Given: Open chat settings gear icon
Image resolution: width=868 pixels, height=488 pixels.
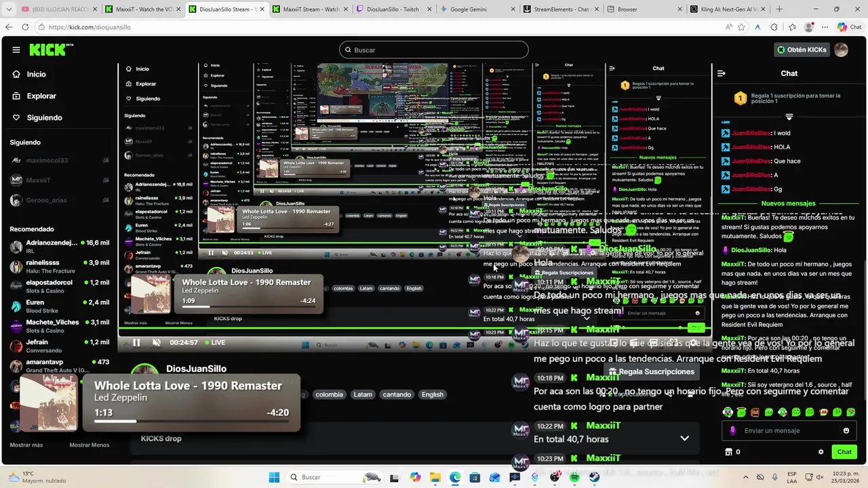Looking at the screenshot, I should pyautogui.click(x=821, y=452).
